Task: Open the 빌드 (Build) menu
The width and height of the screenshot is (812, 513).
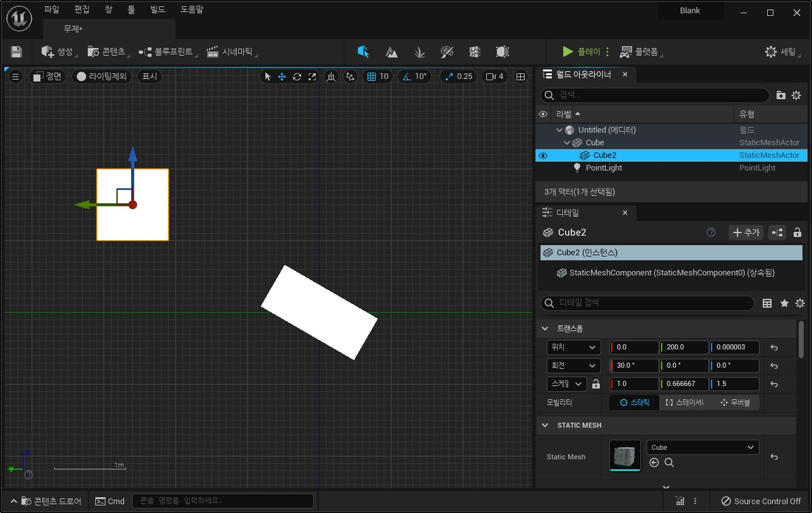Action: click(x=158, y=10)
